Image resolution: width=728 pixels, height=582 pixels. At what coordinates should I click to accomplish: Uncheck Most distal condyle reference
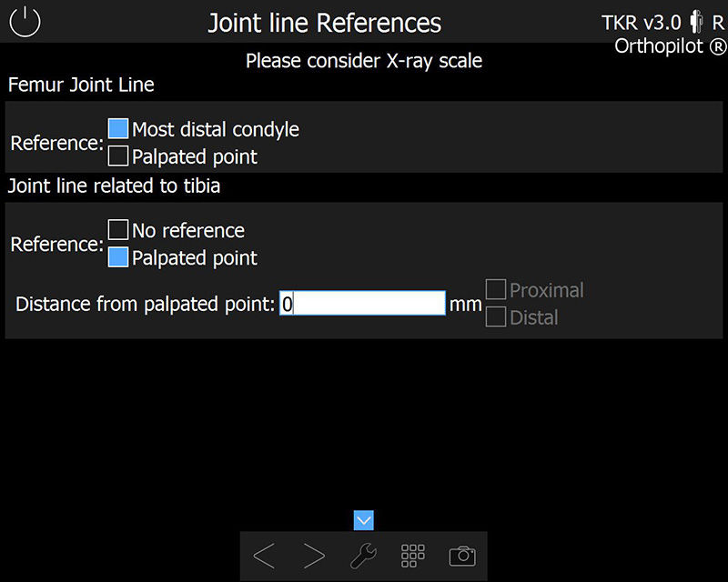coord(117,129)
